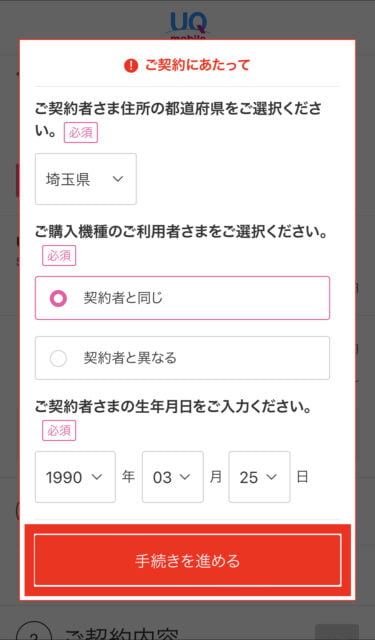
Task: Click the UQ mobile logo
Action: pyautogui.click(x=188, y=25)
